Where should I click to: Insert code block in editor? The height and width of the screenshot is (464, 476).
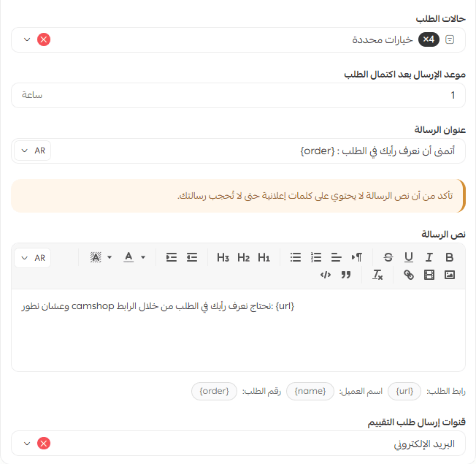pos(326,275)
